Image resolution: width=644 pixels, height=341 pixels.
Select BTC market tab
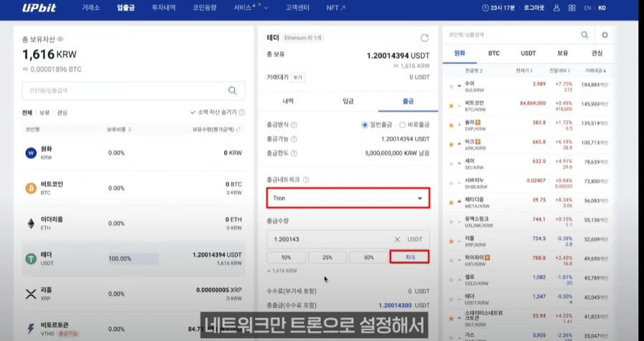494,54
